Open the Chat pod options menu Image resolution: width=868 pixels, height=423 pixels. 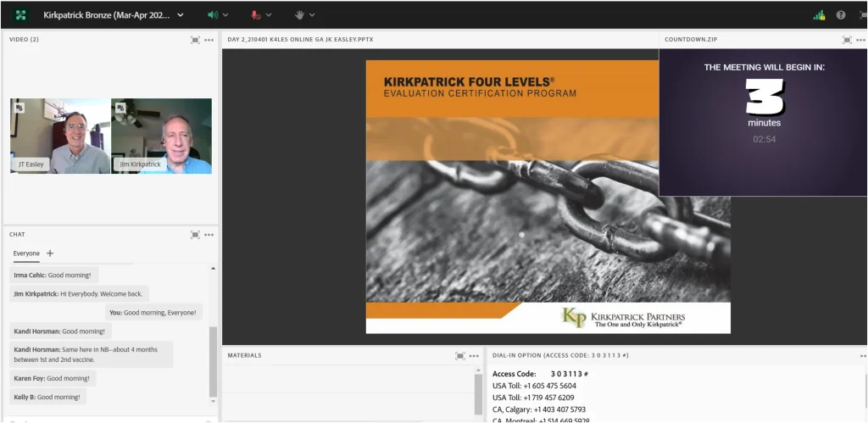click(209, 235)
